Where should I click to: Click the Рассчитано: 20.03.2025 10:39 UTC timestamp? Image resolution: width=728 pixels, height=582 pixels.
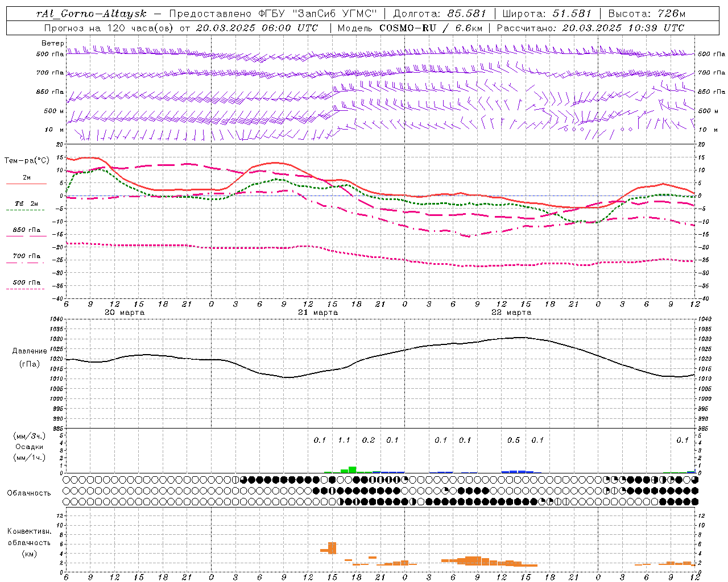pyautogui.click(x=590, y=28)
